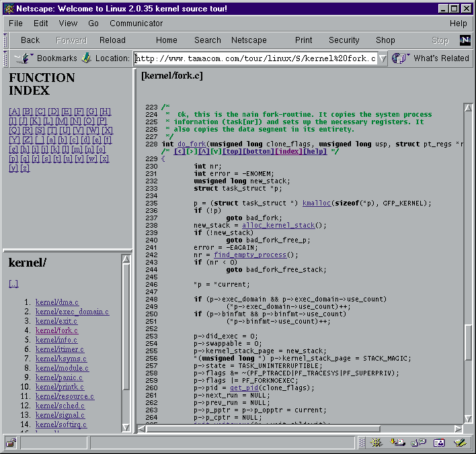Open the Mail inbox icon in status bar
Image resolution: width=476 pixels, height=454 pixels.
click(x=398, y=443)
